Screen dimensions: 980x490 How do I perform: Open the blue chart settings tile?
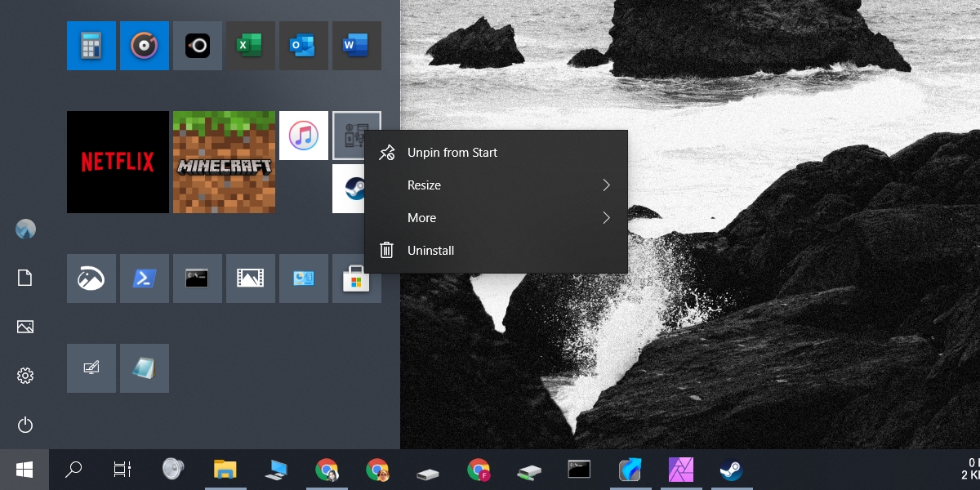click(304, 278)
